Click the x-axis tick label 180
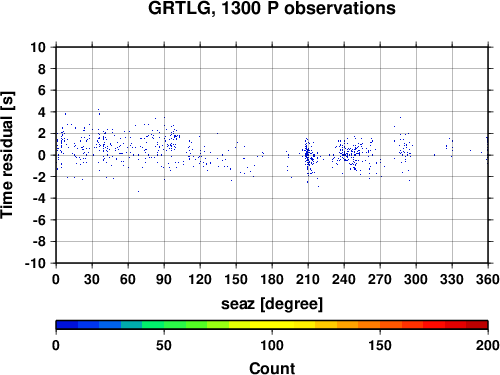Image resolution: width=500 pixels, height=375 pixels. tap(272, 279)
